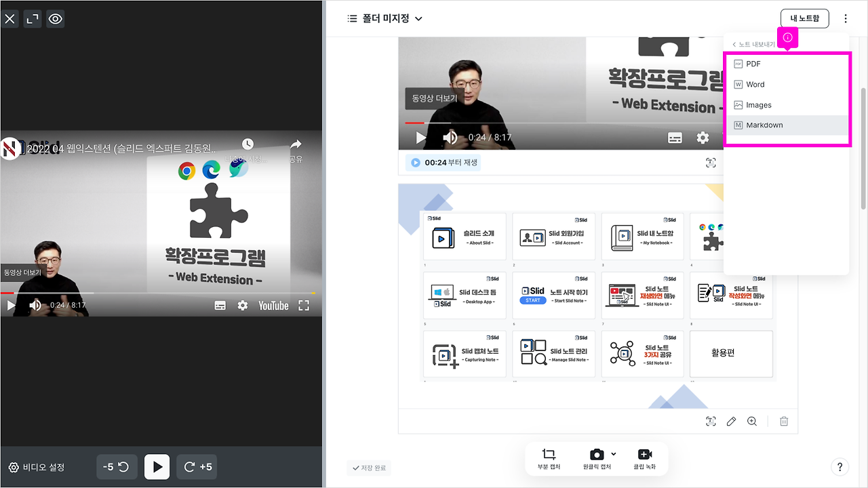Open the 폴더 미지정 folder dropdown
Screen dimensions: 868x488
click(x=391, y=18)
